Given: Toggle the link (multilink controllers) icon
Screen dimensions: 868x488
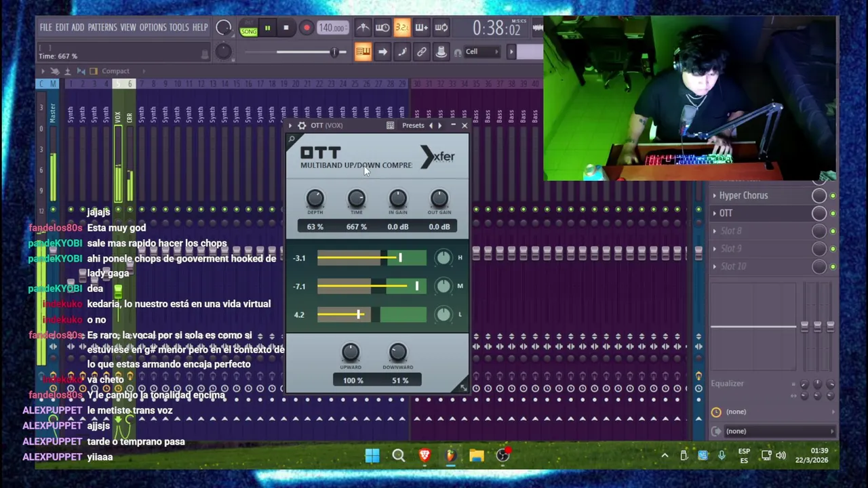Looking at the screenshot, I should pos(422,52).
